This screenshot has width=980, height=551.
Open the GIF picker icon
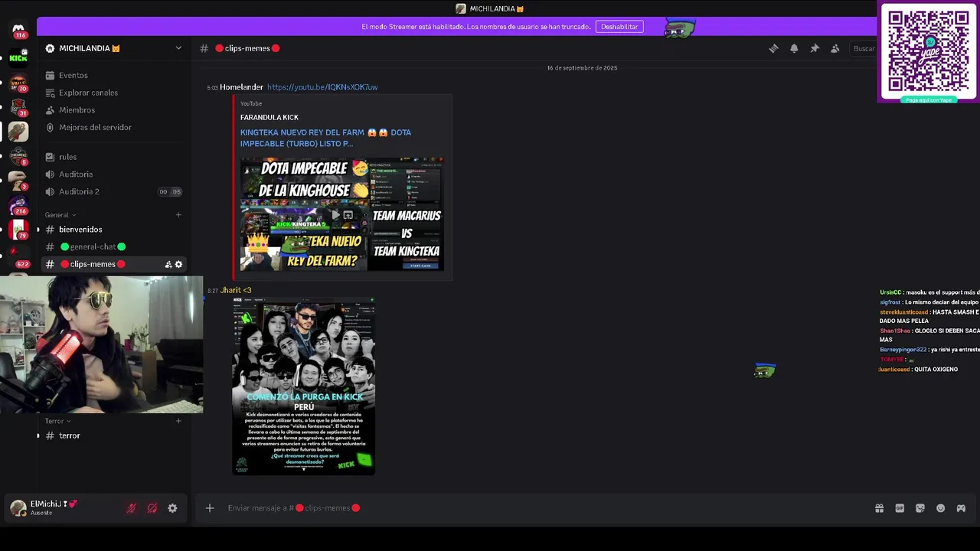900,508
